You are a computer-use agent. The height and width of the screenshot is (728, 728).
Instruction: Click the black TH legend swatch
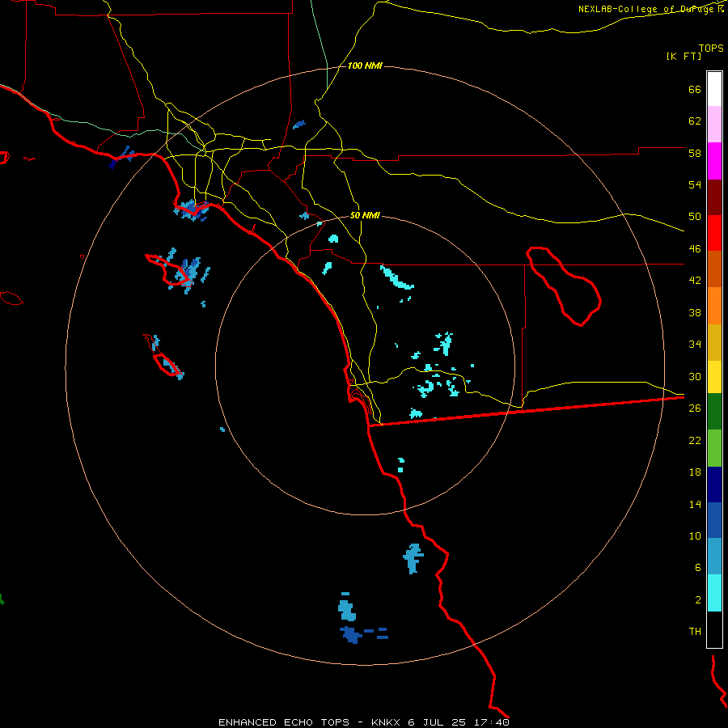pyautogui.click(x=714, y=629)
